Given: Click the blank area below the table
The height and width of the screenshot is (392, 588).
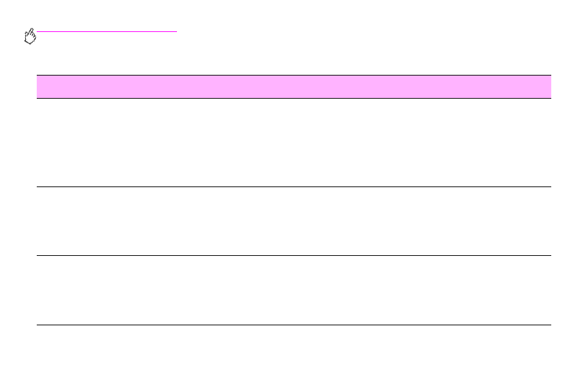Looking at the screenshot, I should (x=293, y=357).
